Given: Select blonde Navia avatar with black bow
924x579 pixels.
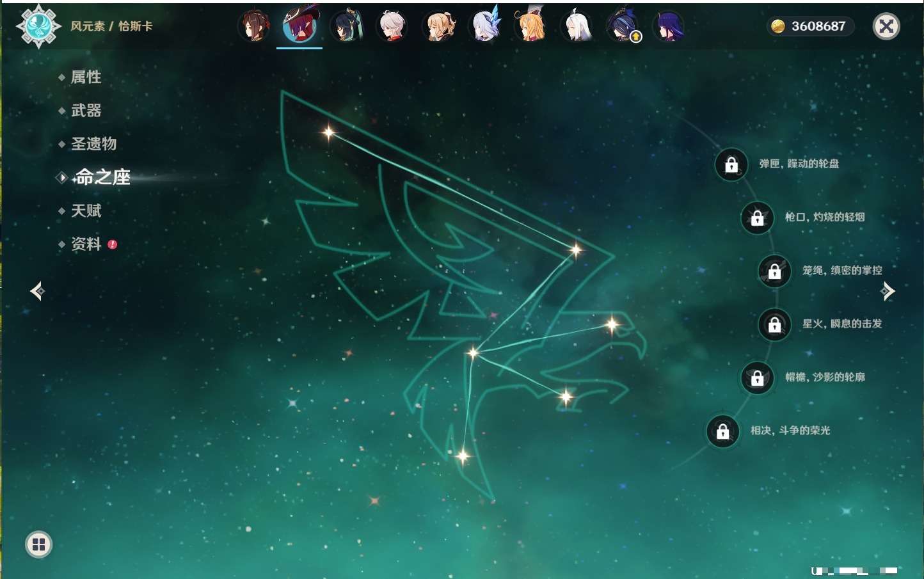Looking at the screenshot, I should coord(439,27).
